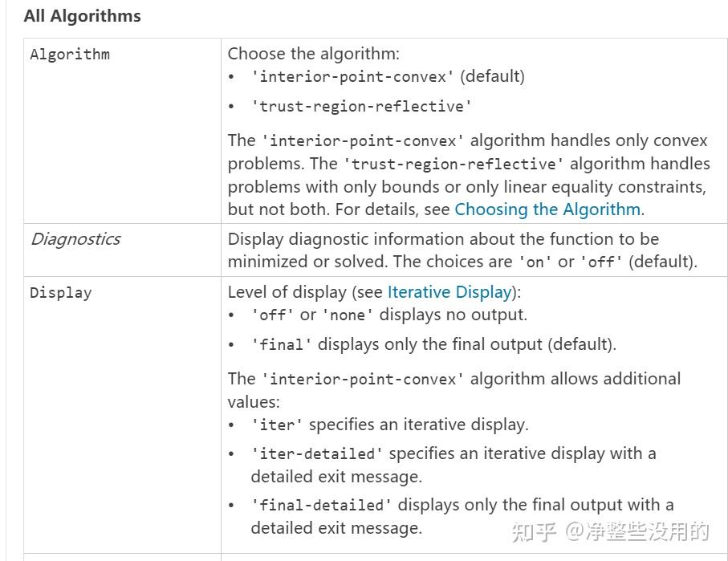
Task: Follow the Iterative Display link
Action: tap(449, 292)
